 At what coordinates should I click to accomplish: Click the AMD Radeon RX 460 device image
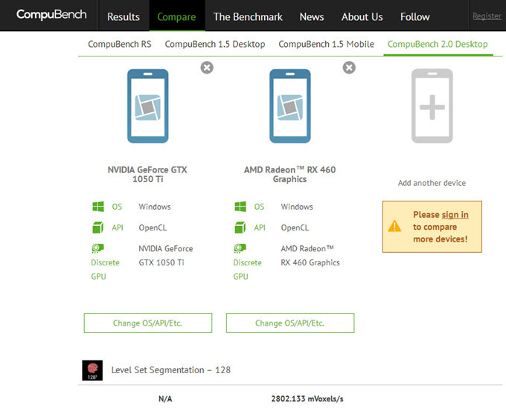(290, 106)
